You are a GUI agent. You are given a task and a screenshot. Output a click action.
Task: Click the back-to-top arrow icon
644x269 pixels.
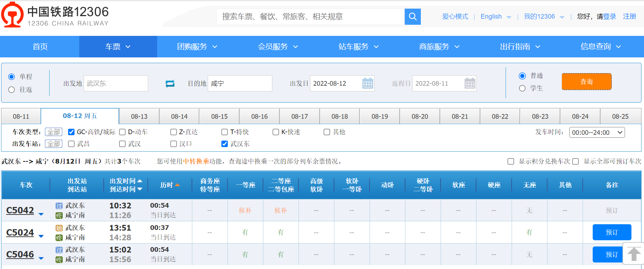pyautogui.click(x=634, y=254)
